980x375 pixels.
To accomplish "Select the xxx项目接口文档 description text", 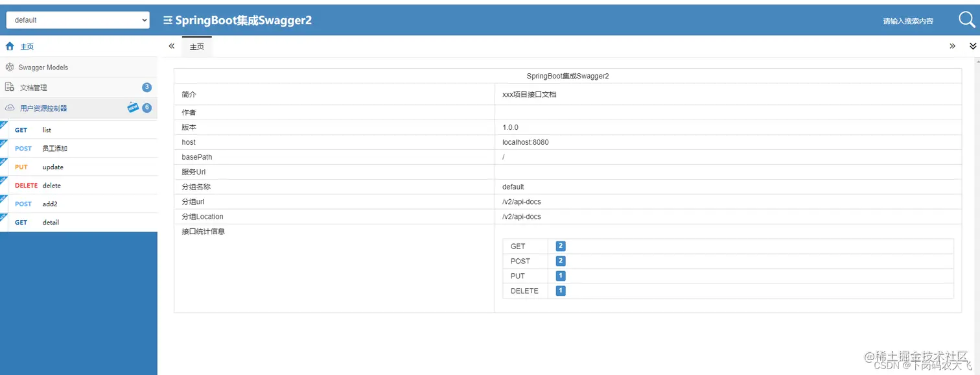I will tap(530, 94).
